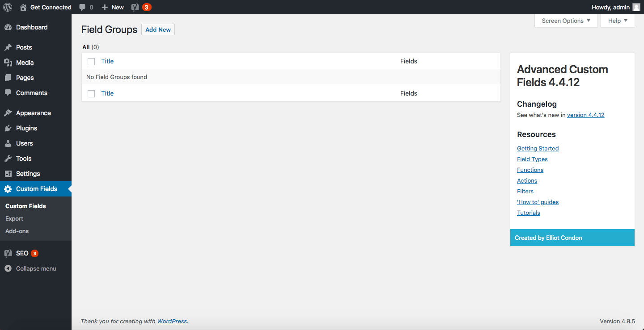Click the Collapse menu label
This screenshot has width=644, height=330.
(36, 268)
